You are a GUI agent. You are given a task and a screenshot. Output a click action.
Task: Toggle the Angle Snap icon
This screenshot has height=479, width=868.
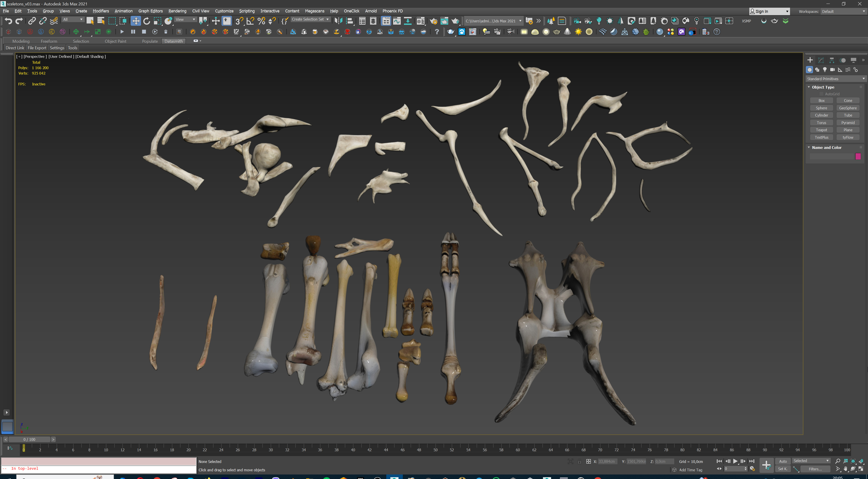250,21
